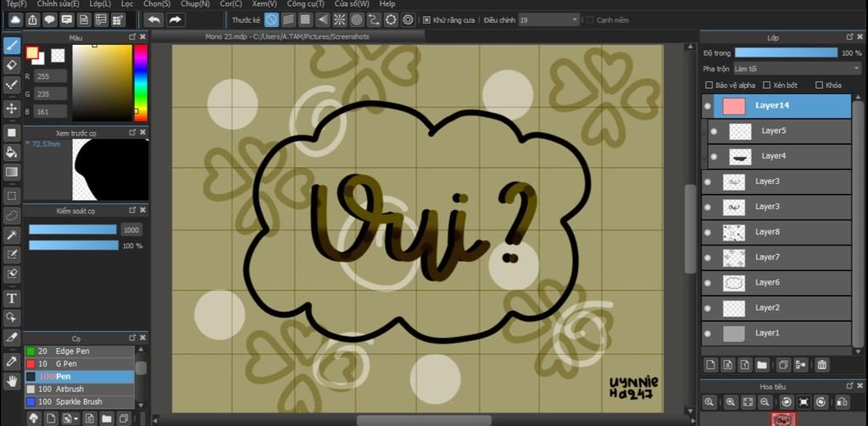Click the share/export icon in top toolbar

[x=32, y=20]
